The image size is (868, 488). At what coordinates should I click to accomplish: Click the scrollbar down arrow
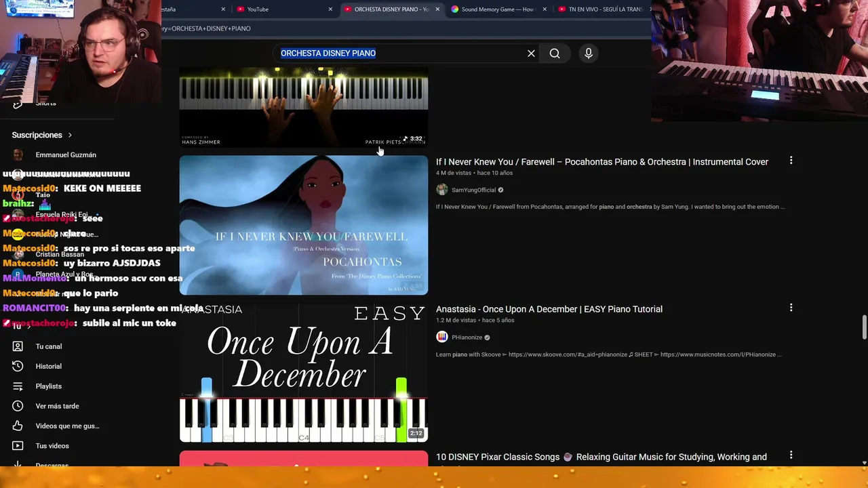pos(864,463)
